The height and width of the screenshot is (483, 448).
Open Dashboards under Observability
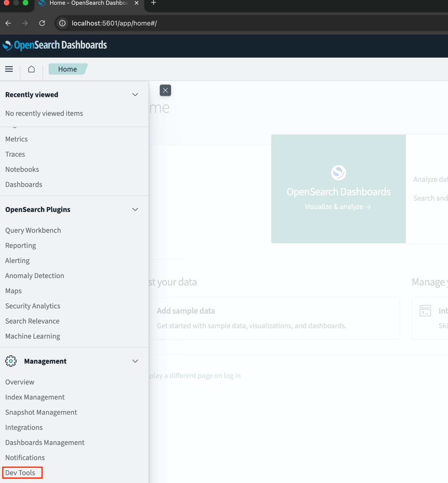24,185
